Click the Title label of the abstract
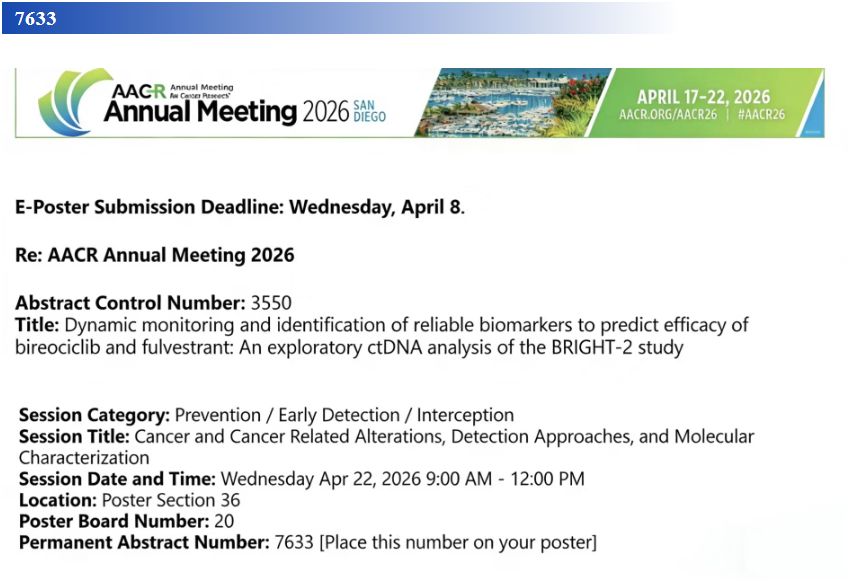Viewport: 850px width, 588px height. (x=38, y=325)
